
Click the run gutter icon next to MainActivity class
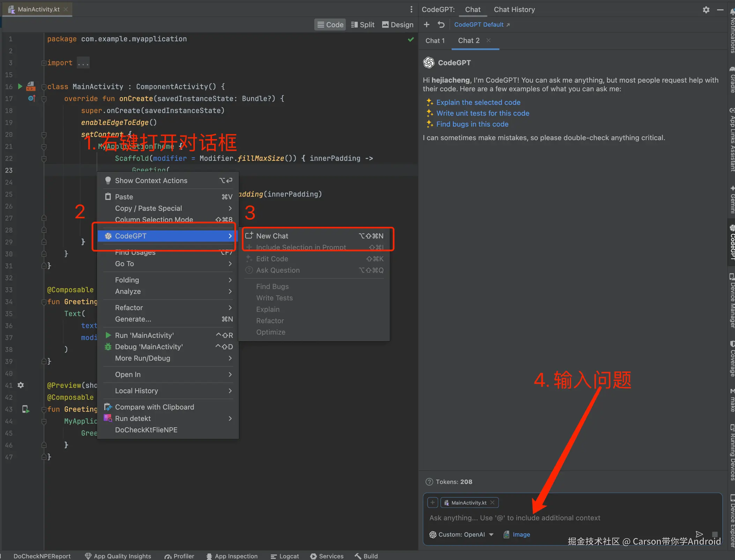pyautogui.click(x=20, y=86)
